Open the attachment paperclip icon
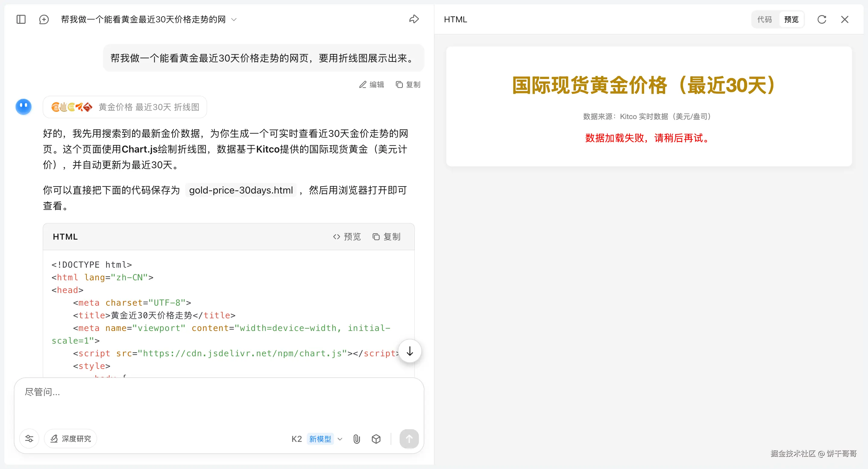 click(x=357, y=439)
